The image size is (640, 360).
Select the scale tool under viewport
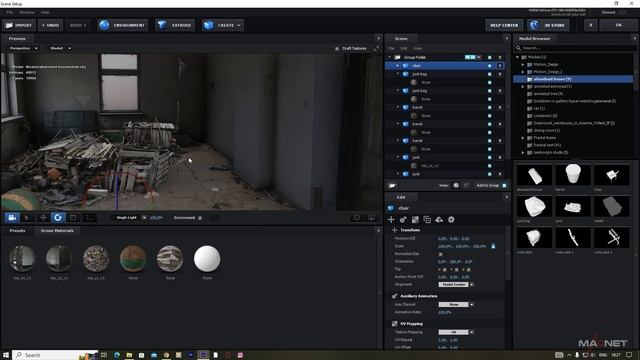[x=73, y=218]
